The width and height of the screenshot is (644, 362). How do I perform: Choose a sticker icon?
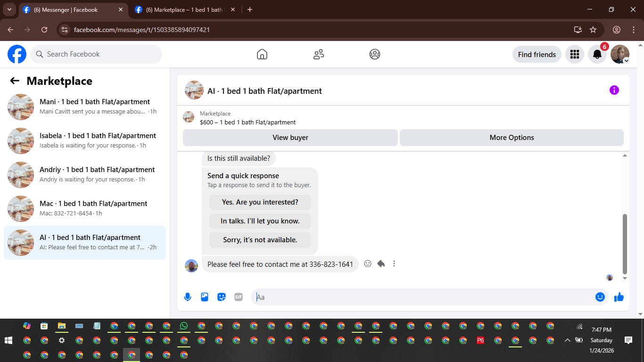222,297
